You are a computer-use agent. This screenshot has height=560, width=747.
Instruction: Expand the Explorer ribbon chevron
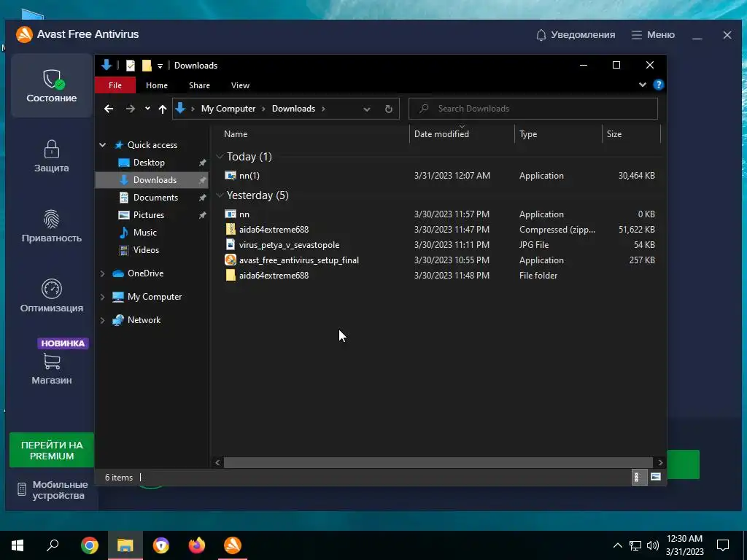point(642,85)
